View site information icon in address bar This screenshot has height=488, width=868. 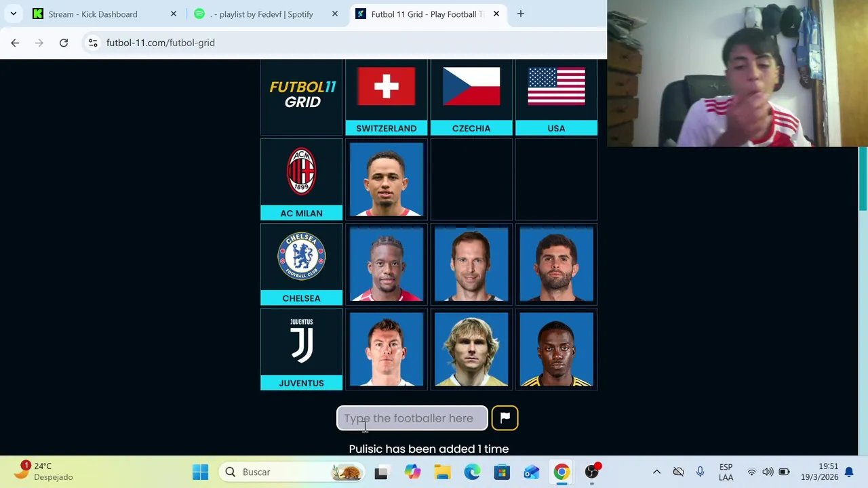93,43
